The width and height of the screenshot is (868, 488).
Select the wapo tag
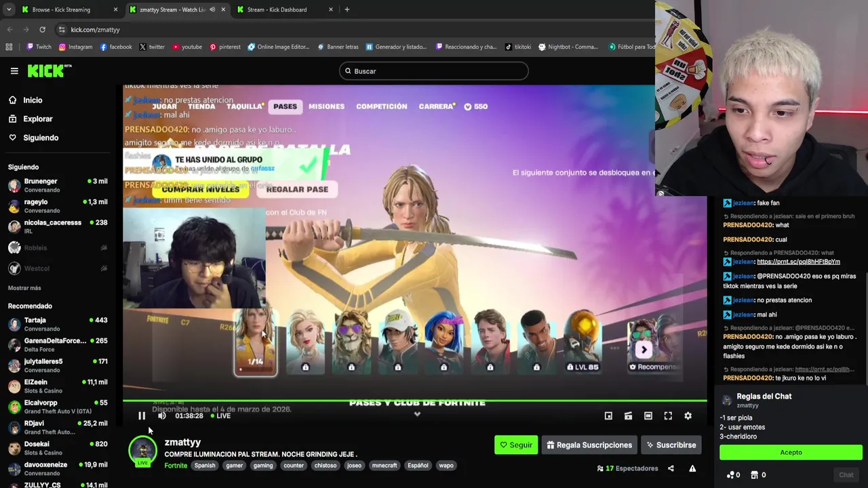pyautogui.click(x=446, y=465)
